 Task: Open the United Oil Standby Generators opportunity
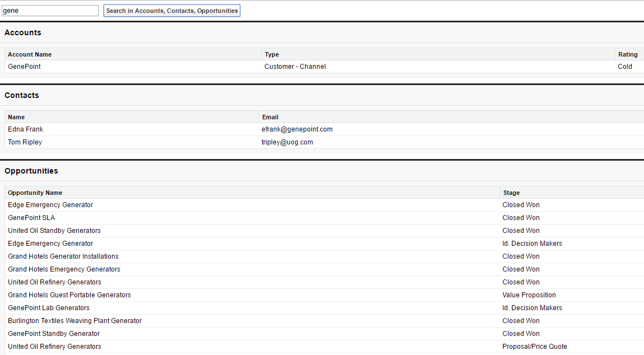pyautogui.click(x=54, y=230)
